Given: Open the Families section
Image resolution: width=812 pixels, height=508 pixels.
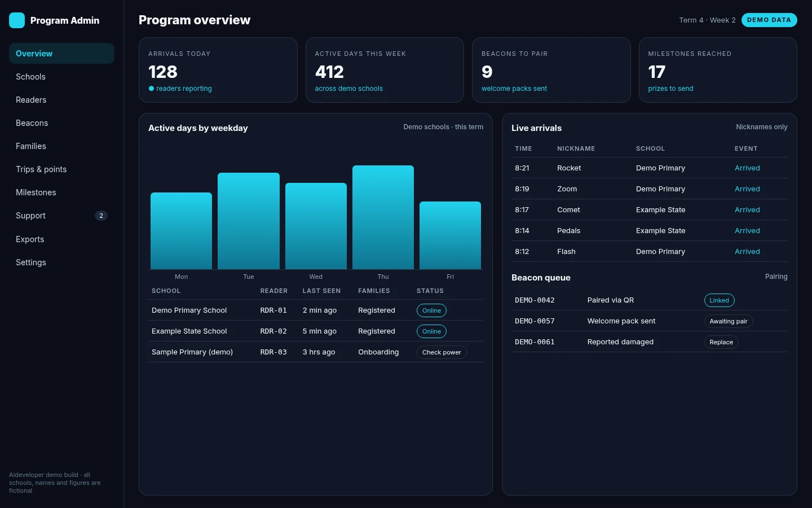Looking at the screenshot, I should [61, 146].
